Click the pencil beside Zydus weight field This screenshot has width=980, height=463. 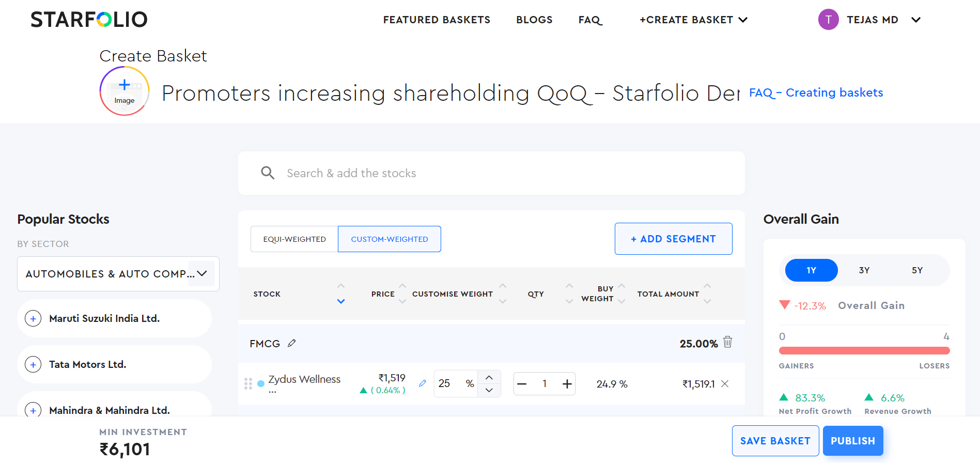coord(423,383)
